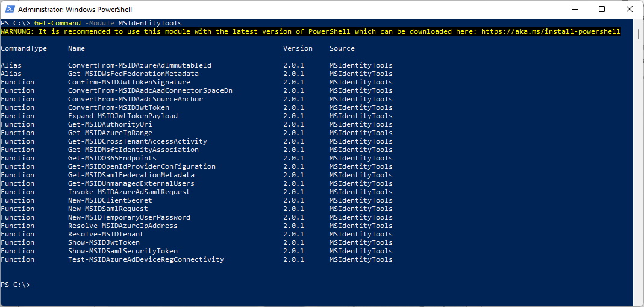
Task: Click Get-MSIDOpenIdProviderConfiguration function name
Action: pyautogui.click(x=142, y=166)
